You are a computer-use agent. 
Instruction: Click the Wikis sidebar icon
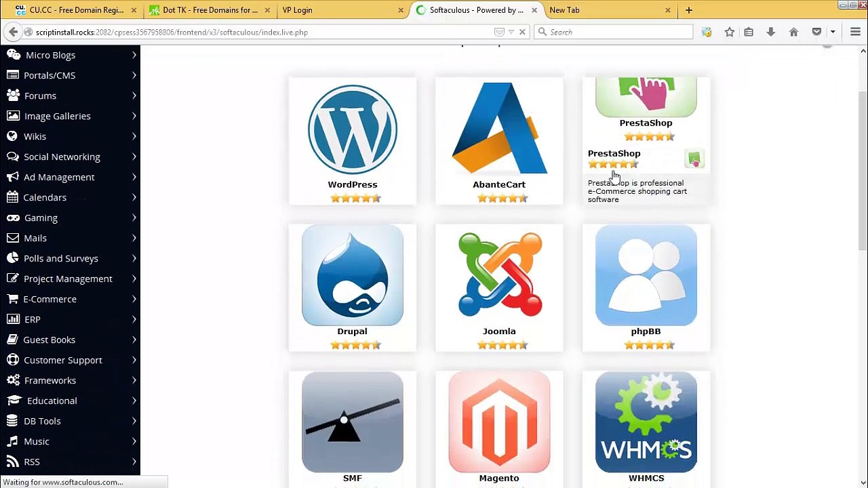tap(12, 136)
